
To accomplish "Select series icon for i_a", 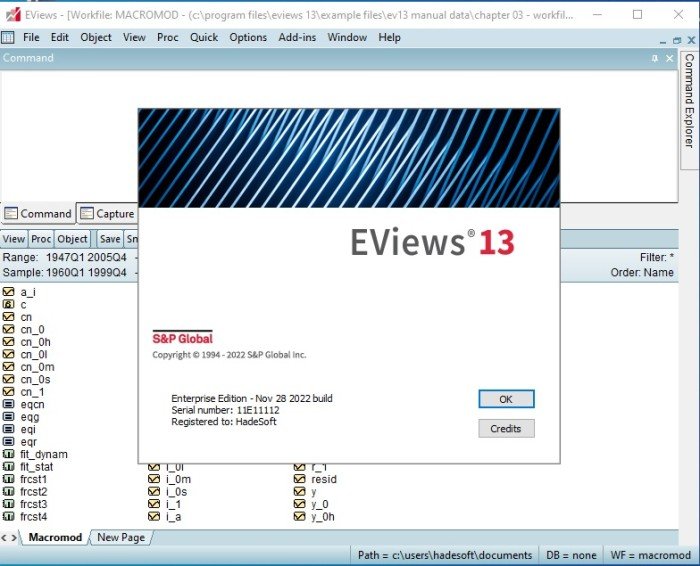I will click(x=154, y=517).
